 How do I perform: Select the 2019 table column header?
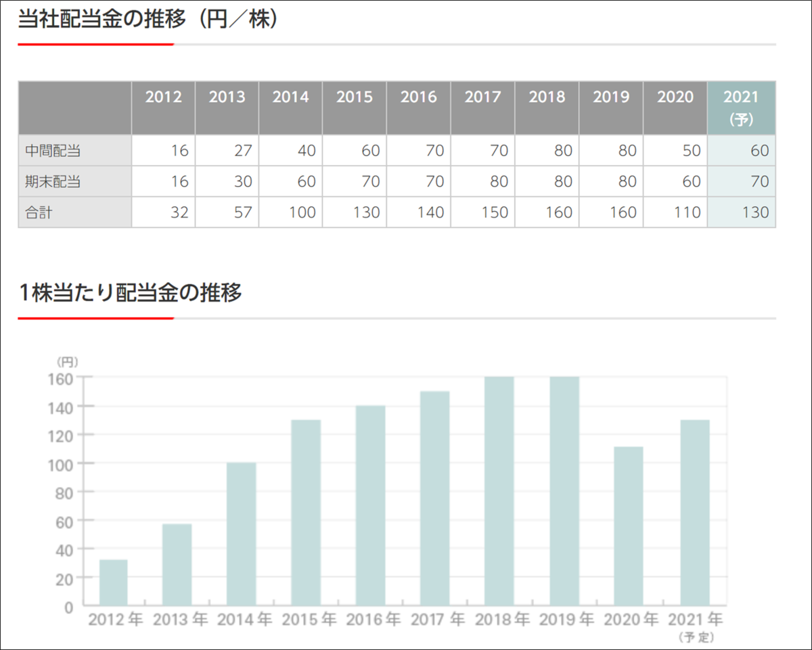[x=611, y=108]
